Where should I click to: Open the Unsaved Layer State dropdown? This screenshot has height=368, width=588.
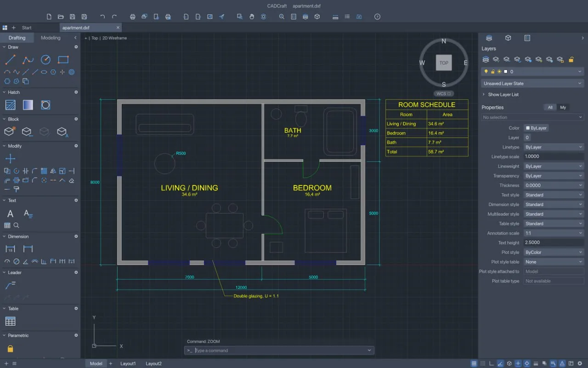tap(532, 83)
